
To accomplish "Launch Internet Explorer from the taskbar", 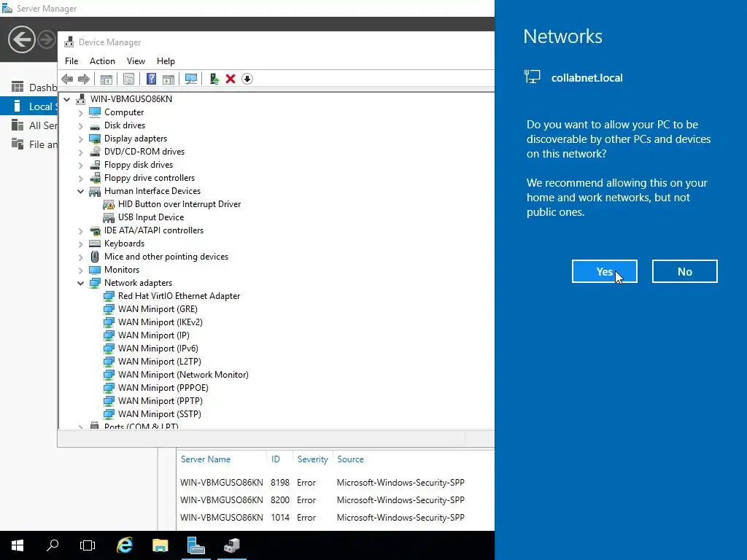I will coord(124,545).
